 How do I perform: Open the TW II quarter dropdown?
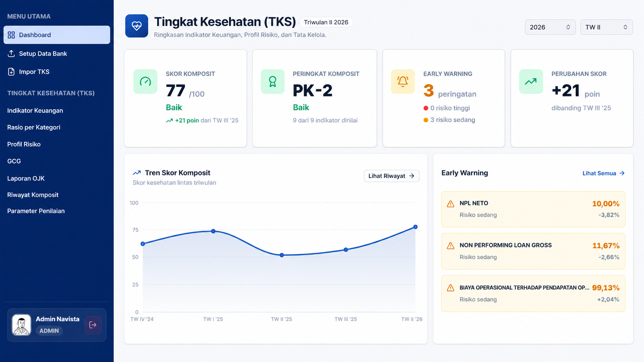point(606,27)
